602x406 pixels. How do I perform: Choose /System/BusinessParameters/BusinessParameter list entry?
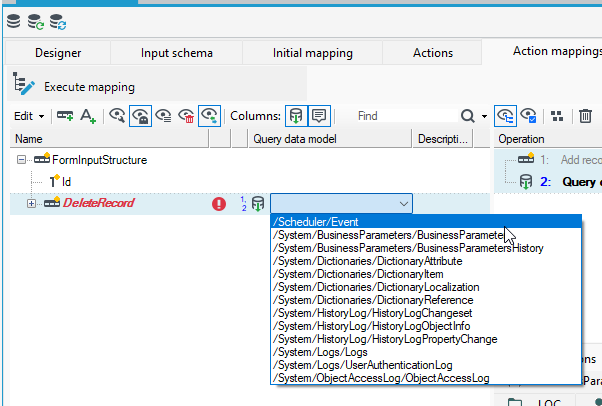[426, 235]
